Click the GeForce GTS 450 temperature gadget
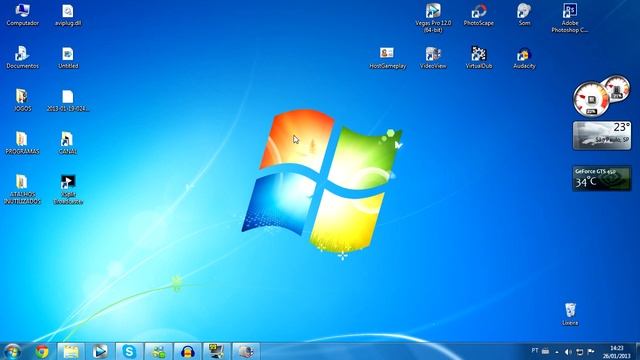Viewport: 640px width, 360px height. pos(602,178)
